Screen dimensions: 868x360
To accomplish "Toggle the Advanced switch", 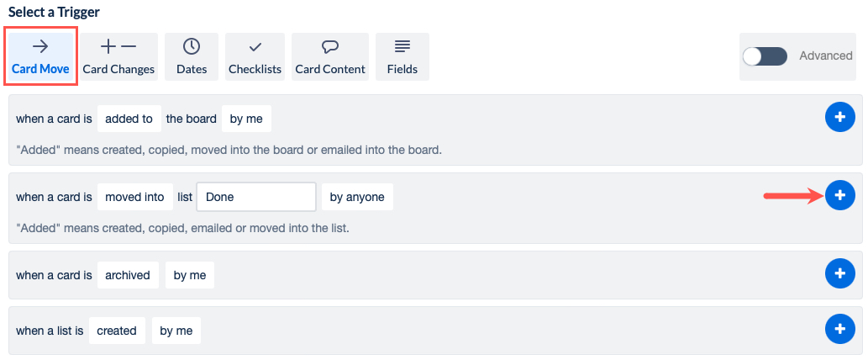I will (765, 56).
